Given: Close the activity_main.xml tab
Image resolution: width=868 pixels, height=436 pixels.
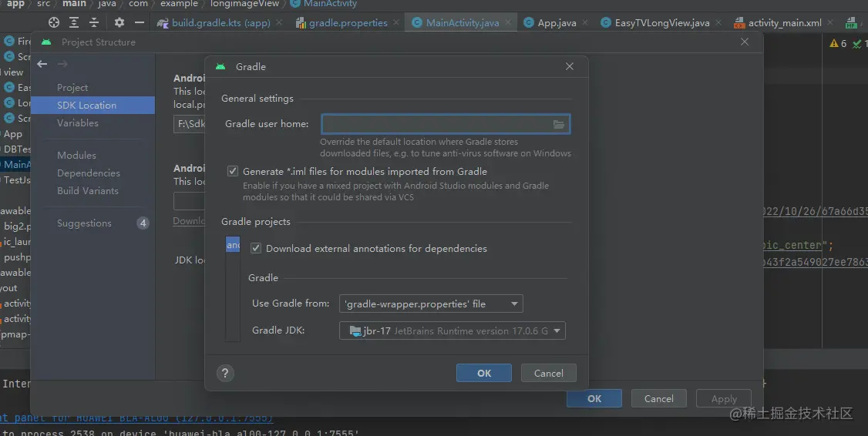Looking at the screenshot, I should pos(830,22).
